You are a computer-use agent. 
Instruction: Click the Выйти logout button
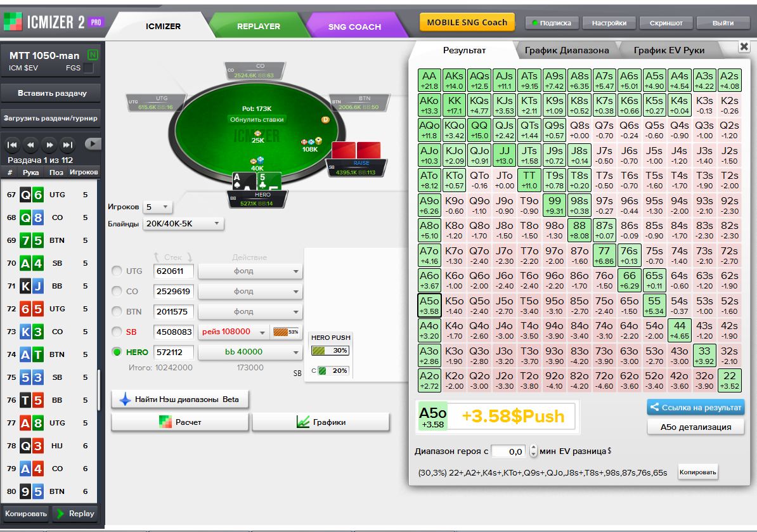pos(723,23)
